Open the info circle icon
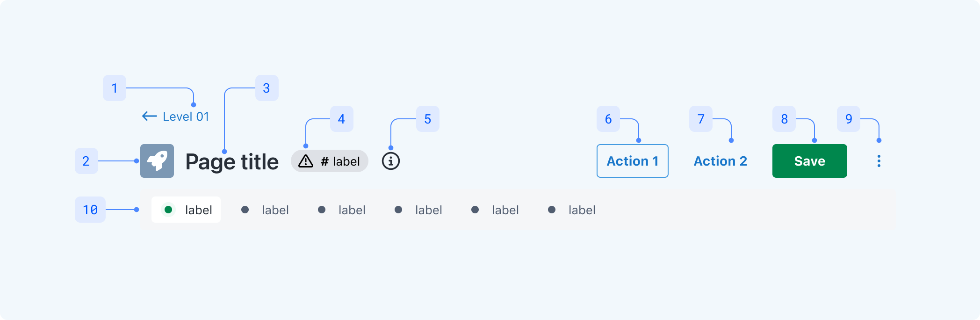Viewport: 980px width, 320px height. pyautogui.click(x=391, y=161)
